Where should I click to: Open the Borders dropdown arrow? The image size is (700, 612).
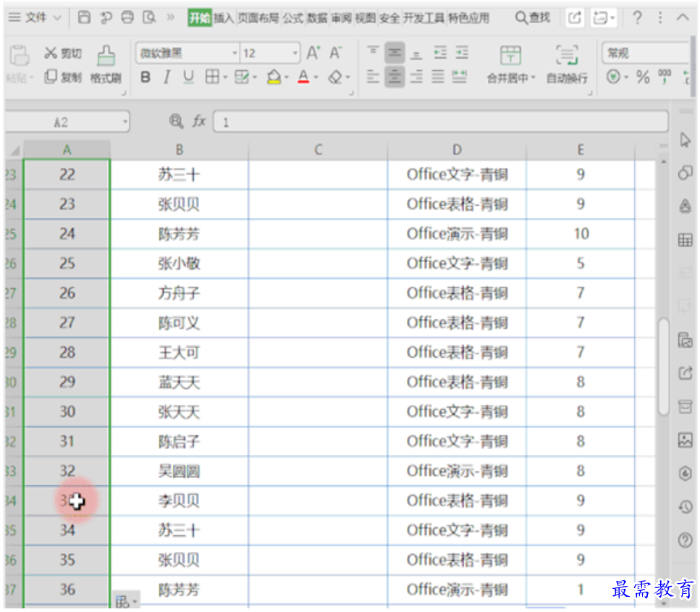(x=224, y=77)
